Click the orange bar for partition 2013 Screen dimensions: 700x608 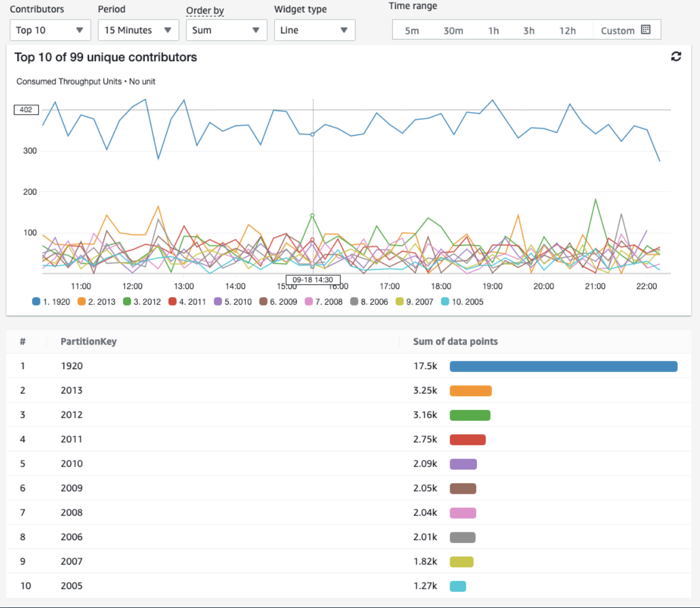tap(471, 391)
